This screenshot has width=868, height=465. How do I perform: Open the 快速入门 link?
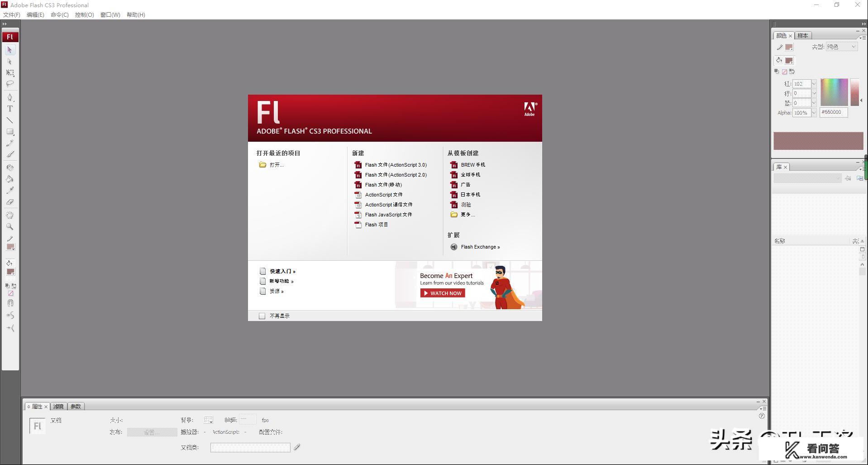(x=278, y=271)
